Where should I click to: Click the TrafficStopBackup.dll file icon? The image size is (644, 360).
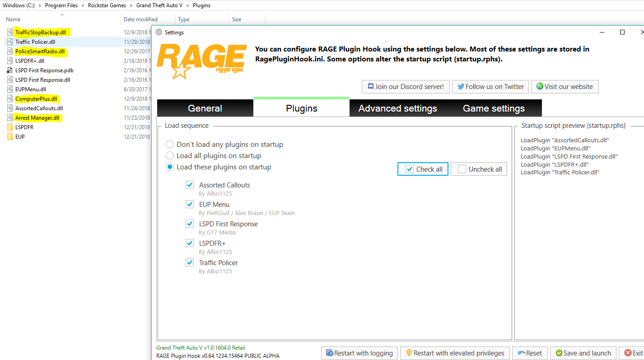[10, 33]
